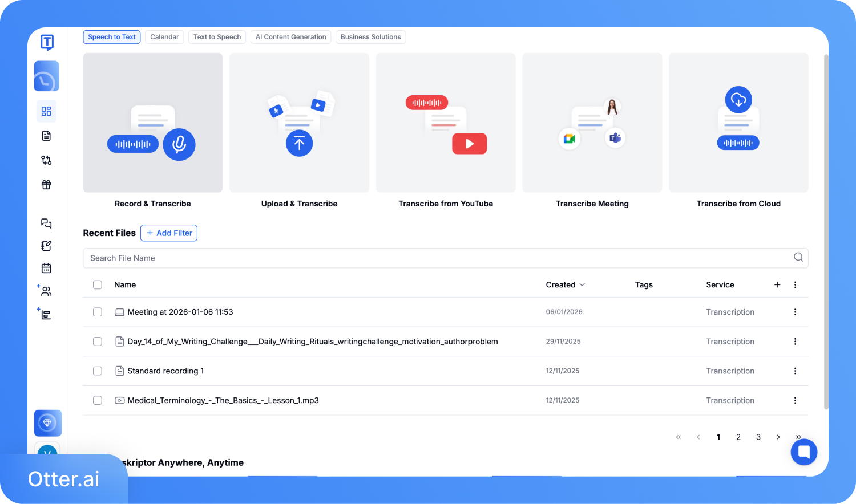Click the plus icon to add column

point(777,284)
